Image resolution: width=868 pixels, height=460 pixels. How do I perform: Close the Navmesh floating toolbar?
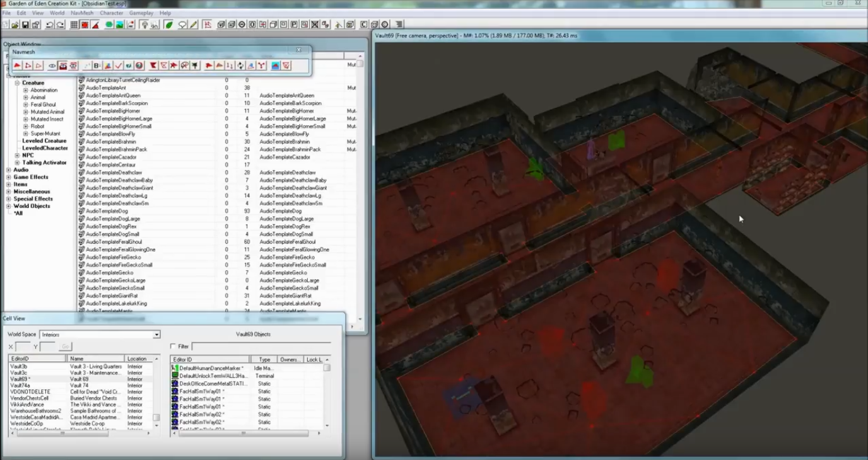pyautogui.click(x=299, y=50)
